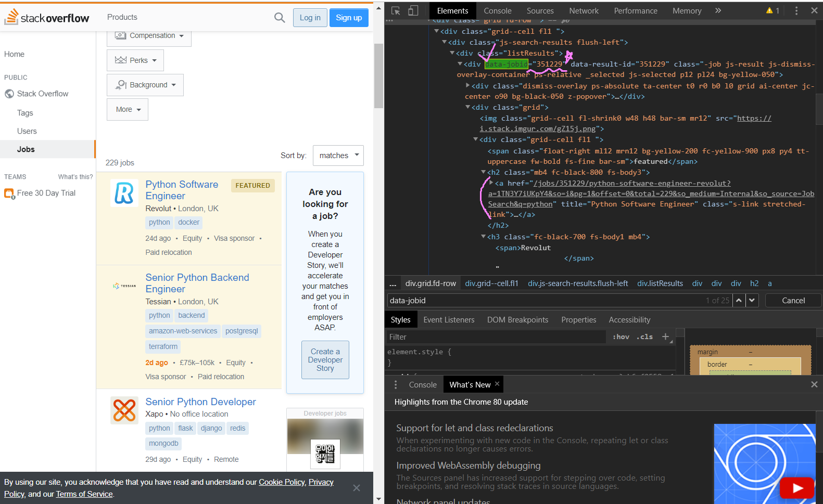
Task: Open the Background filter dropdown
Action: click(x=145, y=85)
